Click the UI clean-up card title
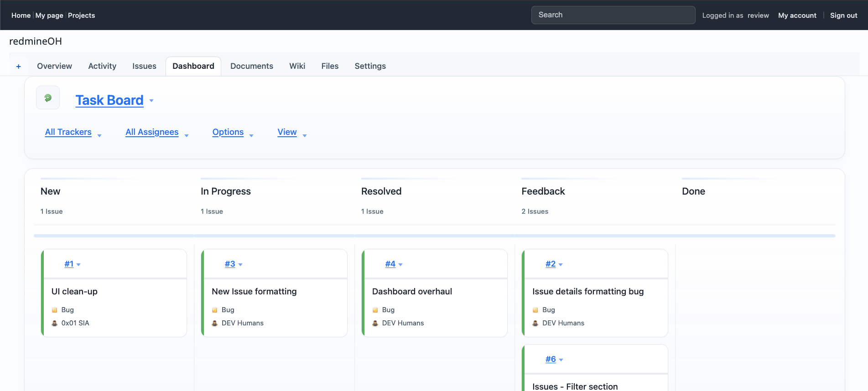 [x=74, y=292]
